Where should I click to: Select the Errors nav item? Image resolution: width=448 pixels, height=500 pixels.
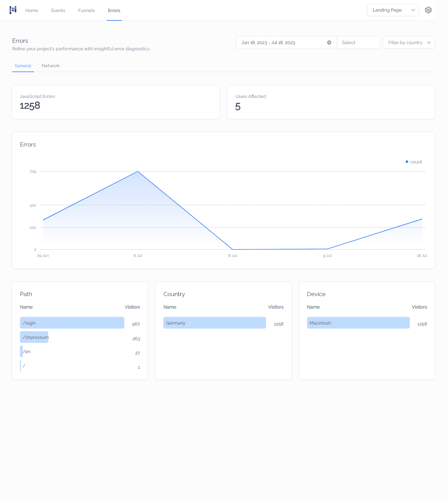click(x=114, y=11)
